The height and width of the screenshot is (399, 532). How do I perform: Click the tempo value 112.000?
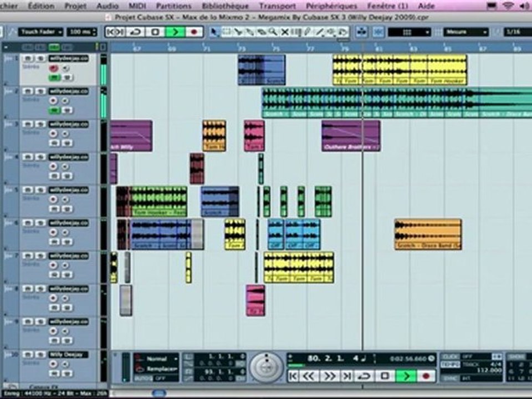489,370
